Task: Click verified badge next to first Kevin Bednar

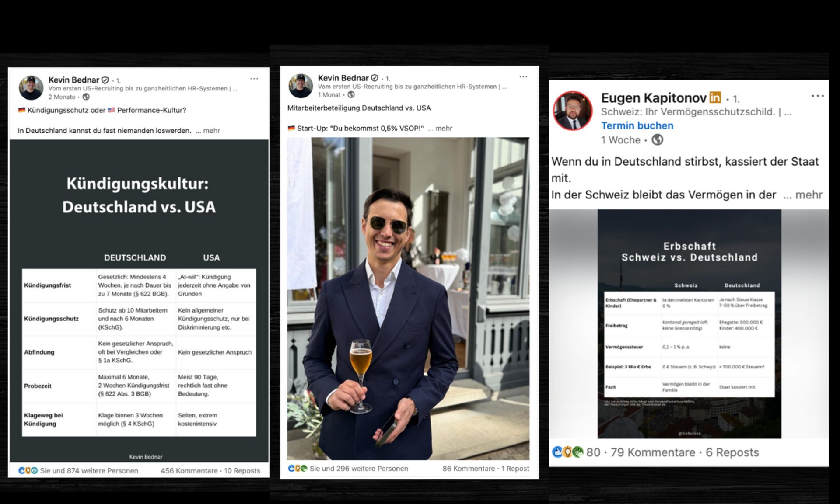Action: (105, 80)
